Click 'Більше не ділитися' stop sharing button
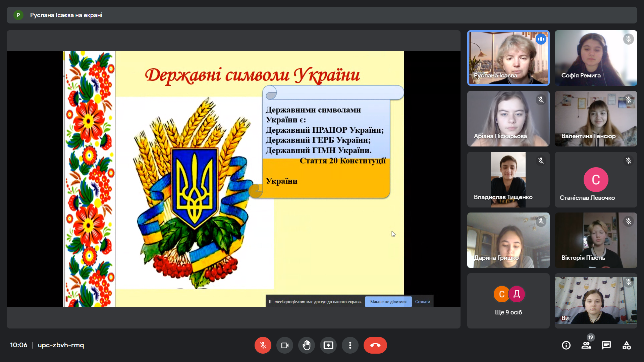Viewport: 644px width, 362px height. [x=388, y=302]
